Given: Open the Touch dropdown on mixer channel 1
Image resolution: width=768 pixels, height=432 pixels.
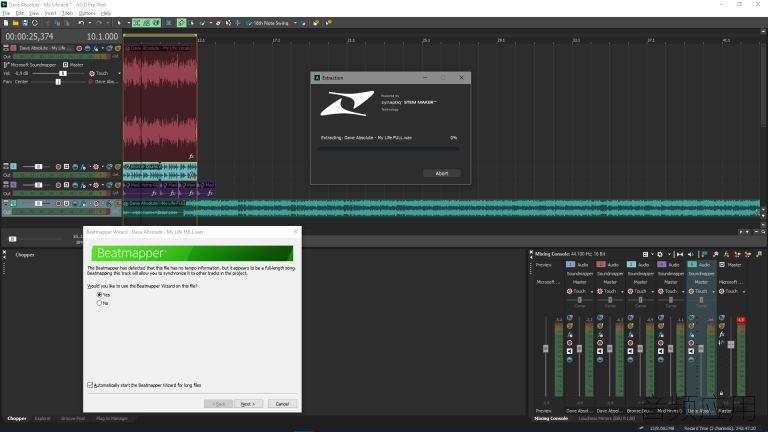Looking at the screenshot, I should [x=592, y=291].
